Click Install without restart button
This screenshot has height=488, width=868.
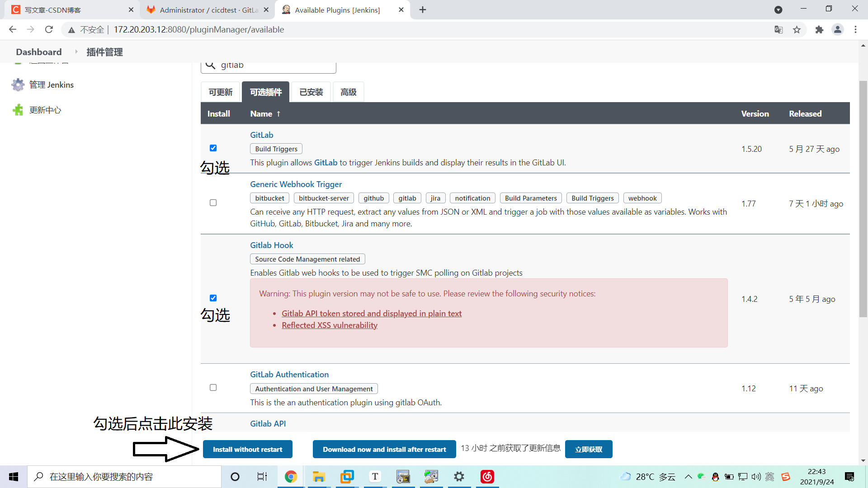click(x=247, y=449)
